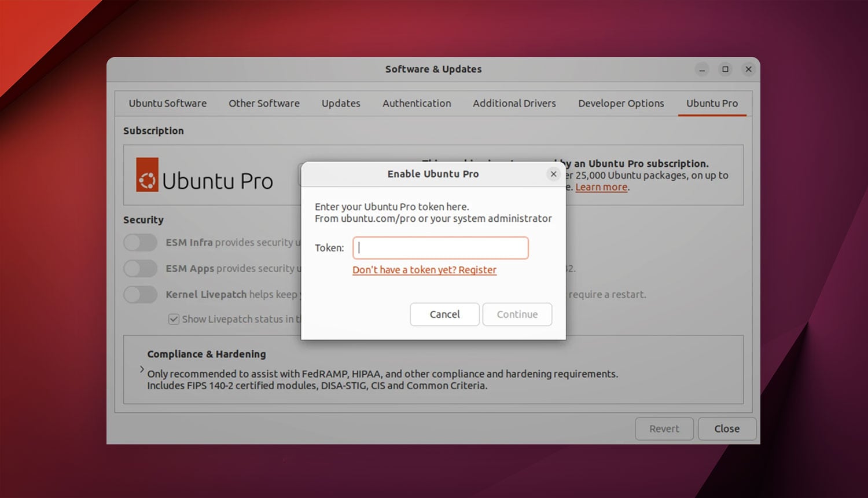
Task: Click 'From ubuntu.com/pro or your system administrator' text
Action: point(433,218)
